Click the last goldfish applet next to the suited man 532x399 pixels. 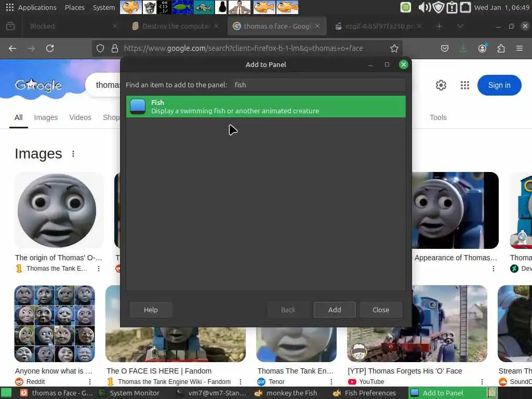287,7
